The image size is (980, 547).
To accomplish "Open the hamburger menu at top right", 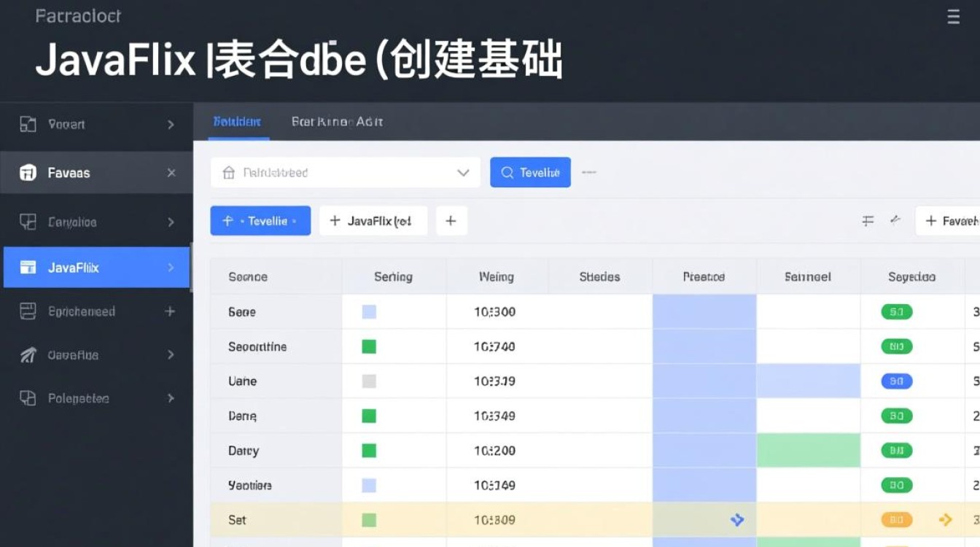I will click(x=953, y=15).
